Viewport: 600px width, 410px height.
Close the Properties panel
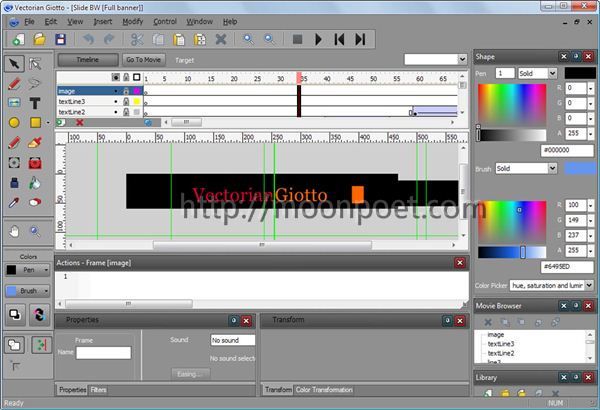coord(246,321)
